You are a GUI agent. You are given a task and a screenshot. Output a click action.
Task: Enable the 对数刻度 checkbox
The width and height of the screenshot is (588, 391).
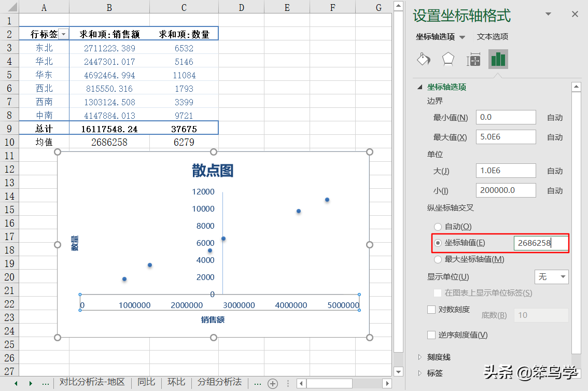pyautogui.click(x=431, y=310)
